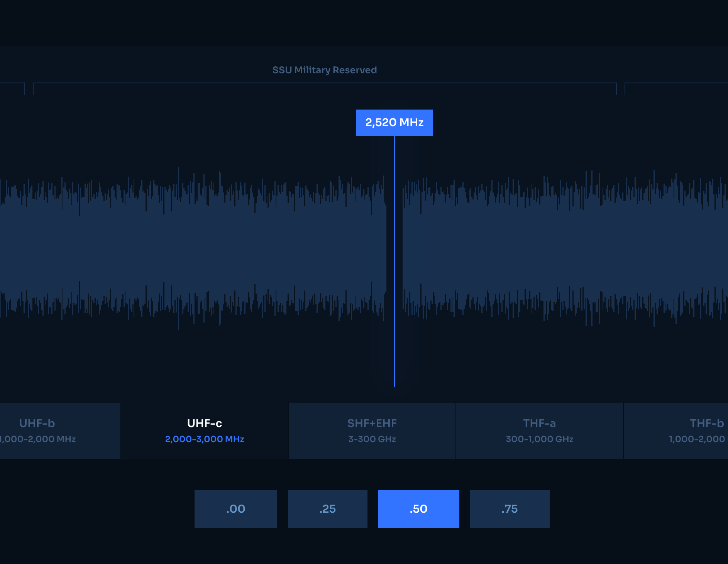The image size is (728, 564).
Task: Click the 2,000-3,000 MHz range text
Action: point(205,439)
